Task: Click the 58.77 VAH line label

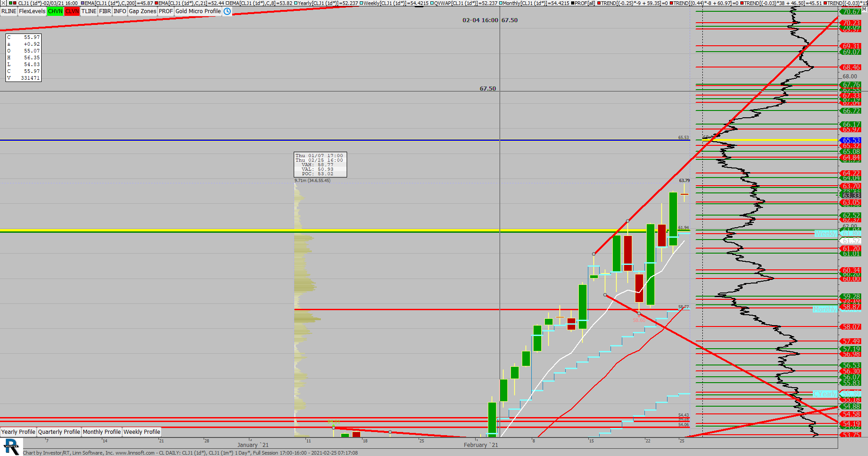Action: click(683, 307)
